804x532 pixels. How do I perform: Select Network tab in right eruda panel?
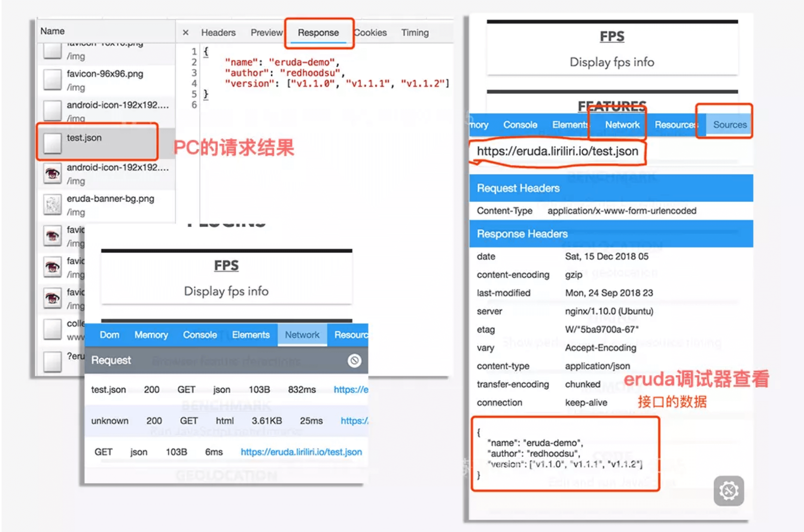622,125
